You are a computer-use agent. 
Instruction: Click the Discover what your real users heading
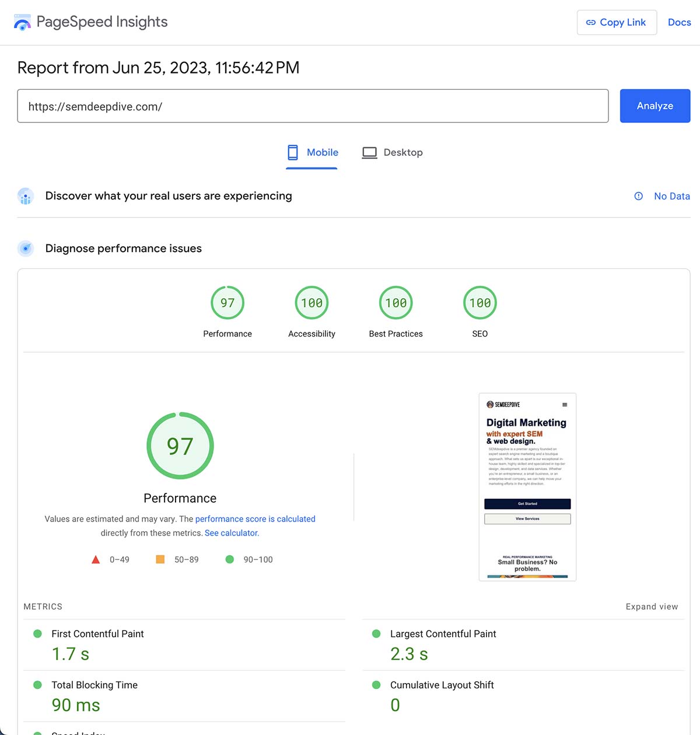(x=169, y=196)
